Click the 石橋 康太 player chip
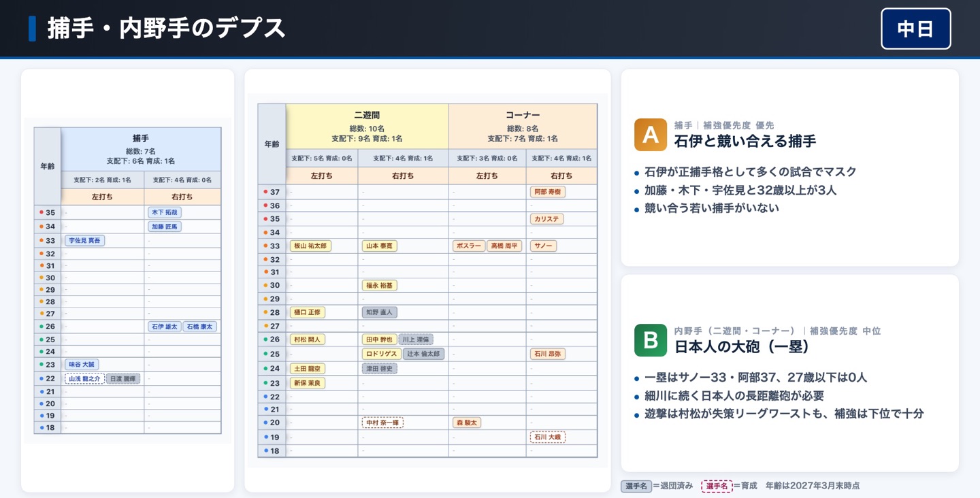The image size is (980, 498). (x=200, y=327)
